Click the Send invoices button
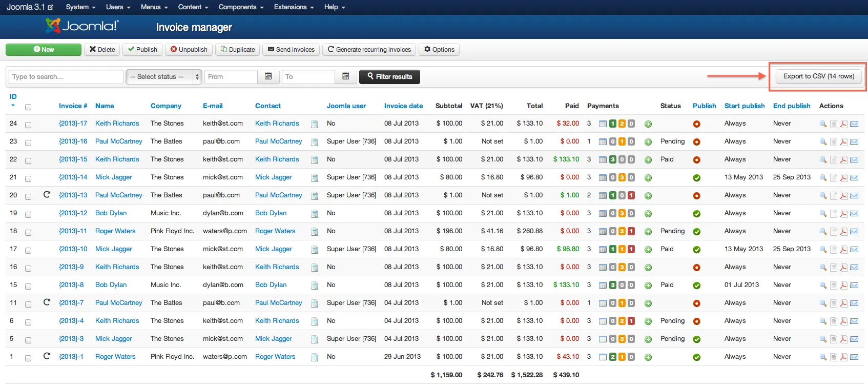868x387 pixels. click(292, 50)
